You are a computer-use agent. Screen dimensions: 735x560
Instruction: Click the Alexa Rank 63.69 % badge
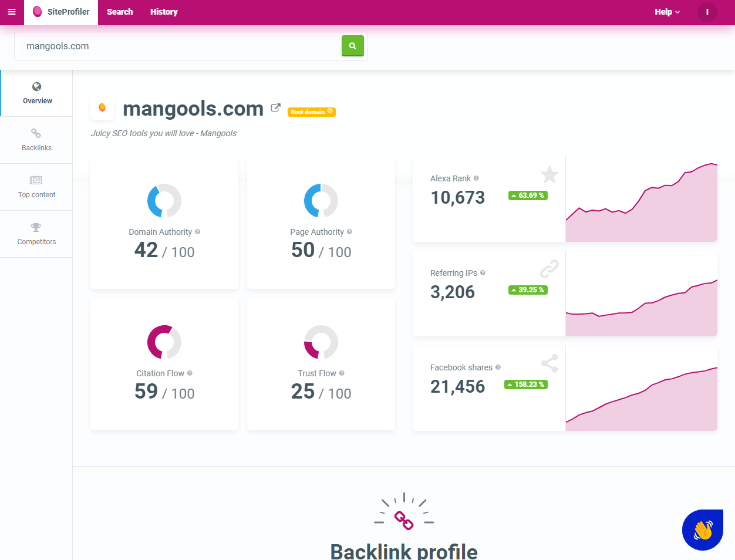528,195
